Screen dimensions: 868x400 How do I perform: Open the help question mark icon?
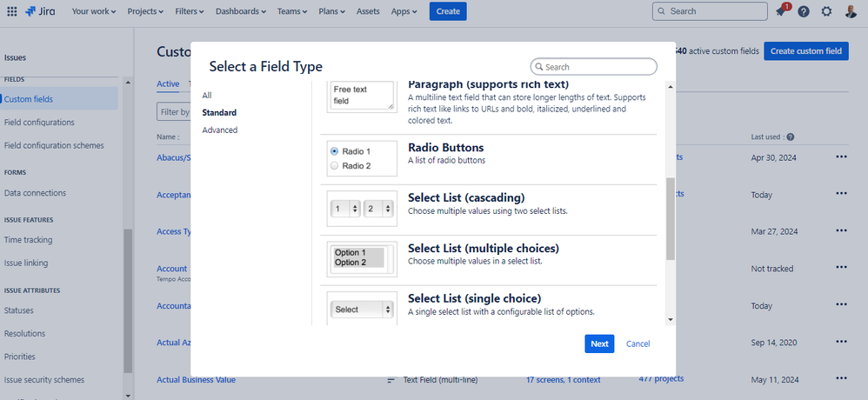(x=804, y=11)
